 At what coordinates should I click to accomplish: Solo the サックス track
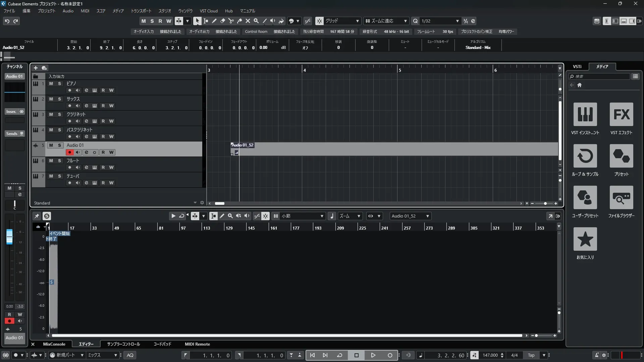[59, 99]
